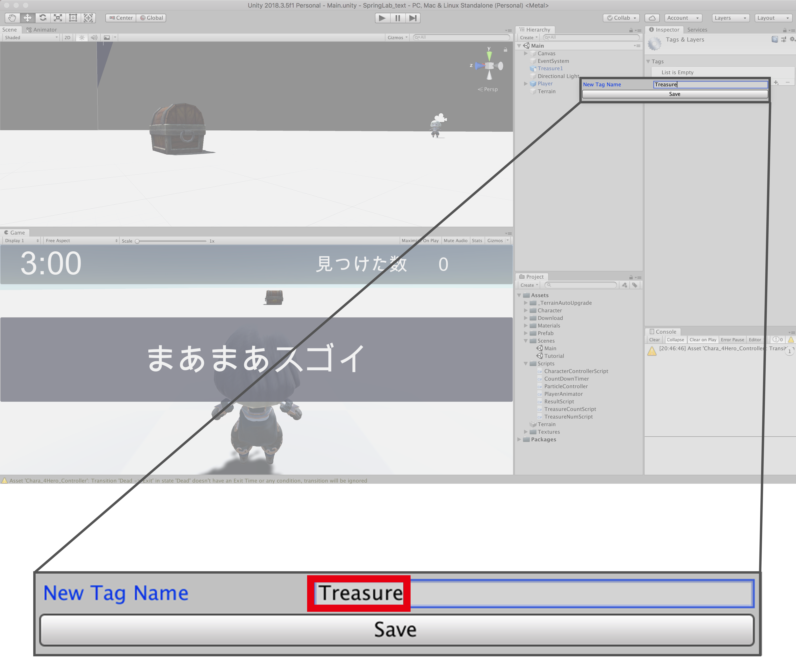Screen dimensions: 796x672
Task: Click the Collab cloud icon
Action: pyautogui.click(x=652, y=18)
